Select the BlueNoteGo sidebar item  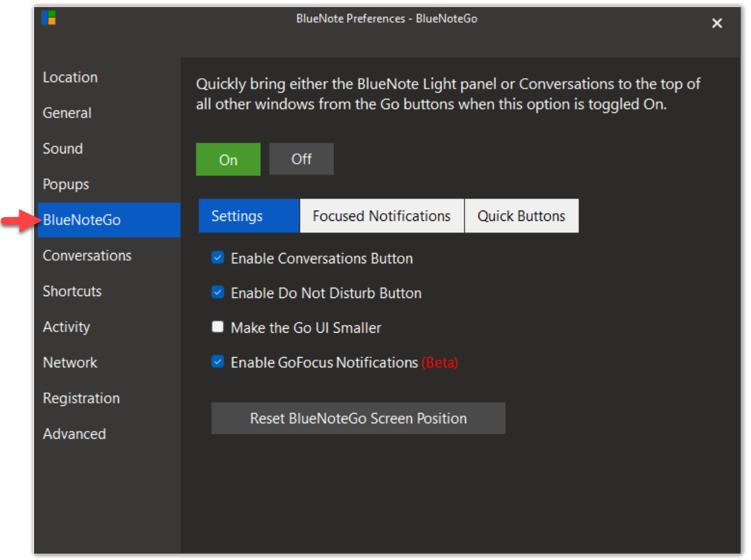109,220
